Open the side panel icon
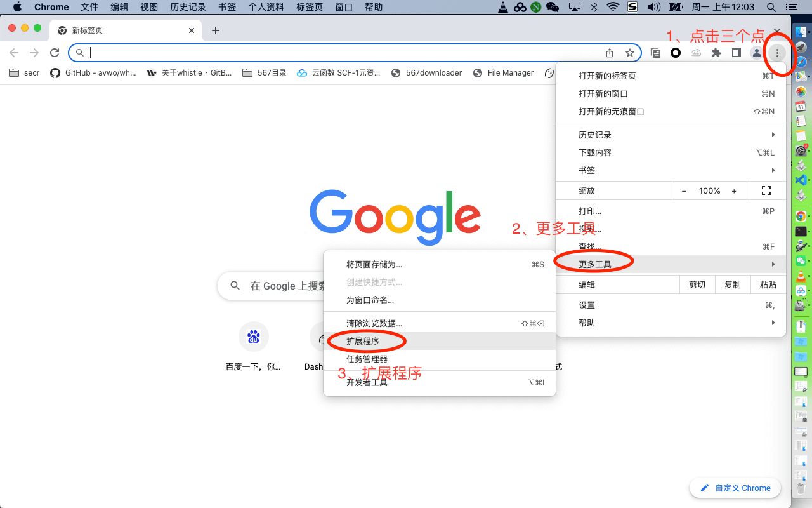Screen dimensions: 812x508 coord(736,53)
